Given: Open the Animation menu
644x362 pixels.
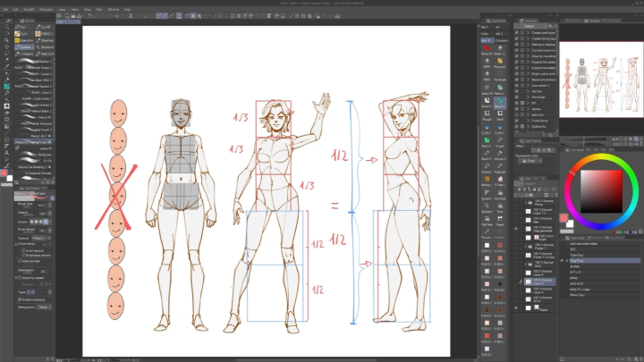Looking at the screenshot, I should tap(46, 10).
